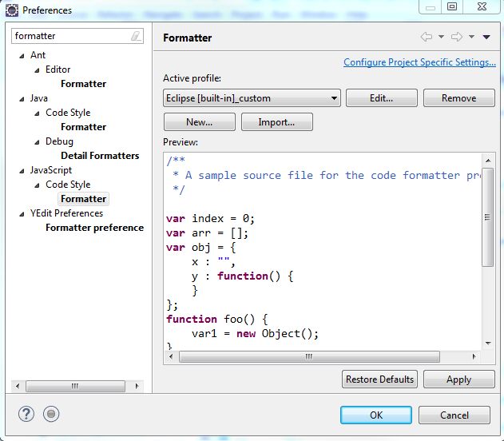The height and width of the screenshot is (441, 504).
Task: Click the back navigation arrow icon
Action: [427, 37]
